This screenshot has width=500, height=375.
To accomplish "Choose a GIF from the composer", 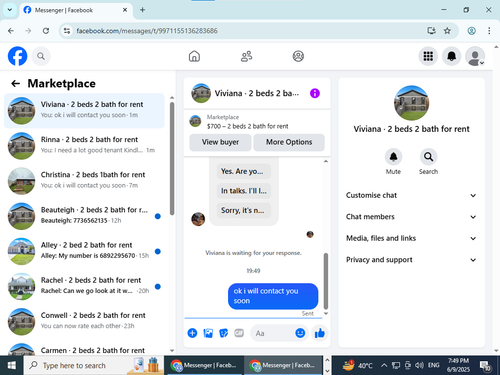I will click(239, 333).
